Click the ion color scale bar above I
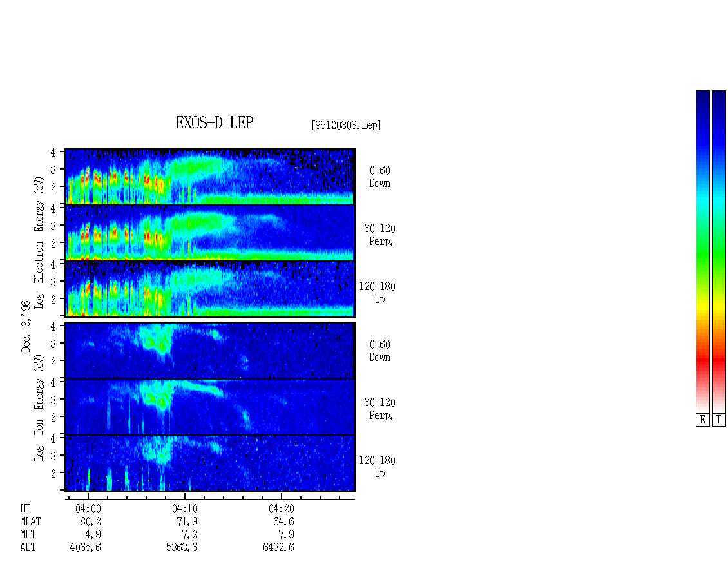The image size is (728, 564). (719, 251)
